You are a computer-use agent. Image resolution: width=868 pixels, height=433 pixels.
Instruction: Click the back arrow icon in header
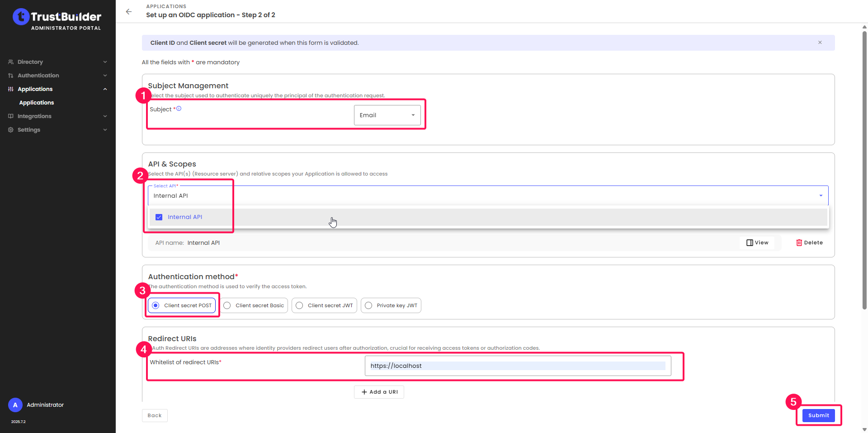(129, 12)
